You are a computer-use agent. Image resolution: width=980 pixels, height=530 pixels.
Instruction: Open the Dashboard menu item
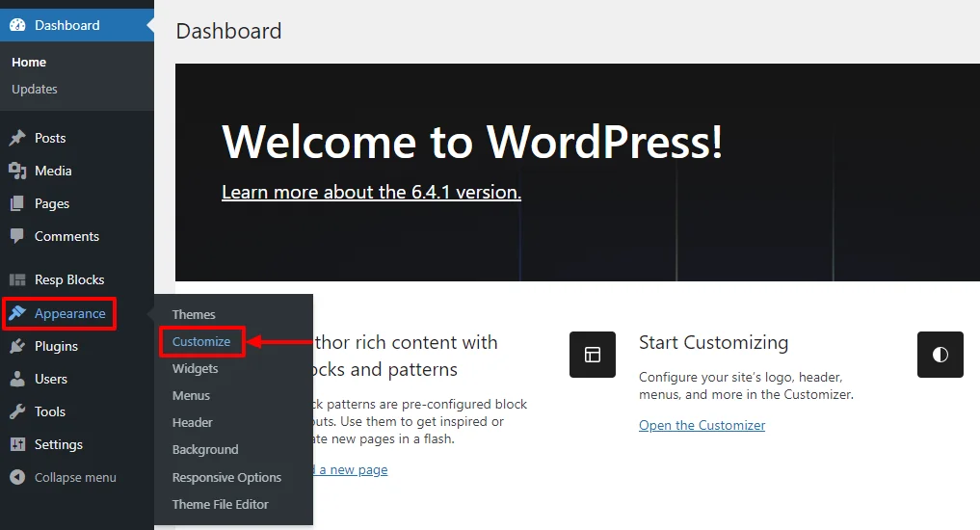pos(77,25)
